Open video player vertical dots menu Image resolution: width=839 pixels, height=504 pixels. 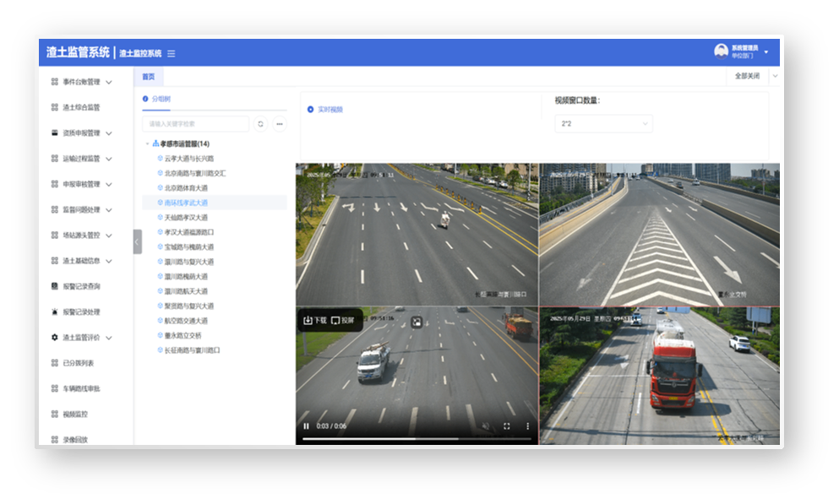click(527, 426)
